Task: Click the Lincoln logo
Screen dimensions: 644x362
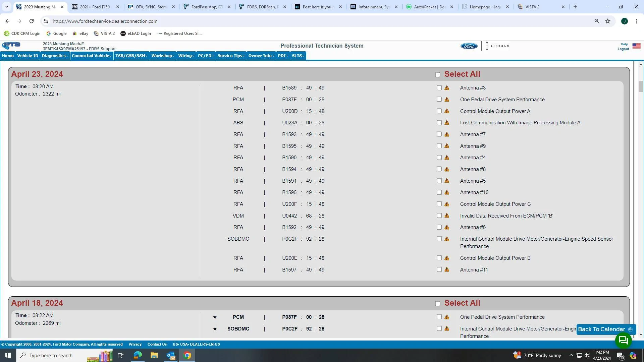Action: tap(497, 46)
